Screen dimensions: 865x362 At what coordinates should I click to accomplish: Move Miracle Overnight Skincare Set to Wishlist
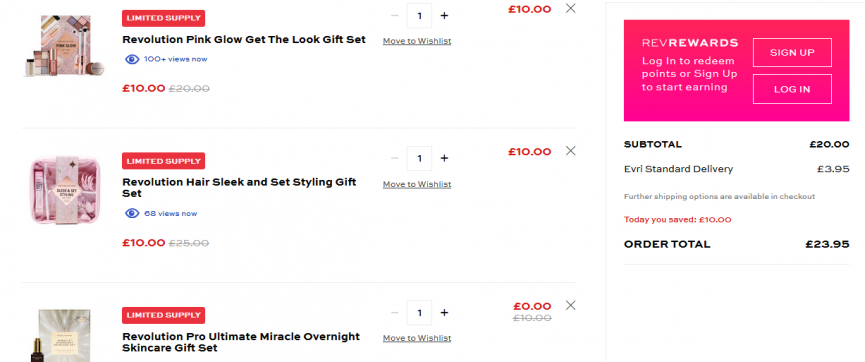click(x=417, y=338)
